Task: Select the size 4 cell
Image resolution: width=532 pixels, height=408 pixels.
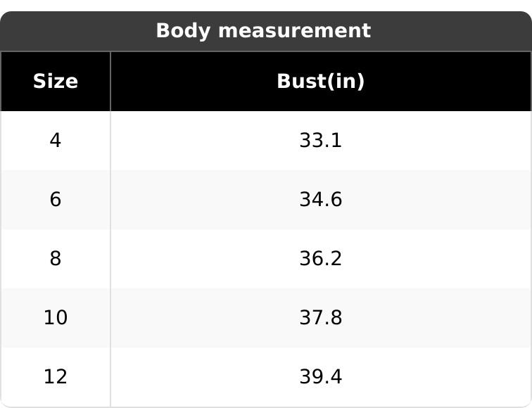Action: pos(56,141)
